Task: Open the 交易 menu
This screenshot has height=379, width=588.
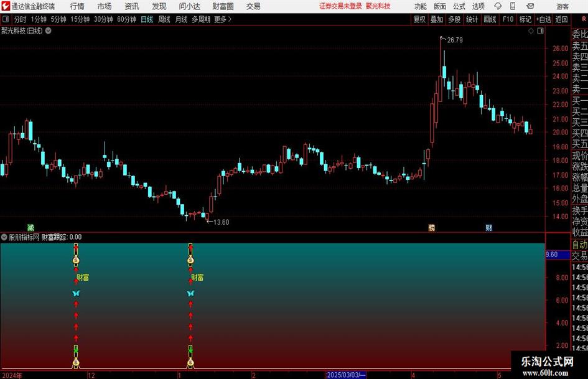Action: pyautogui.click(x=253, y=6)
